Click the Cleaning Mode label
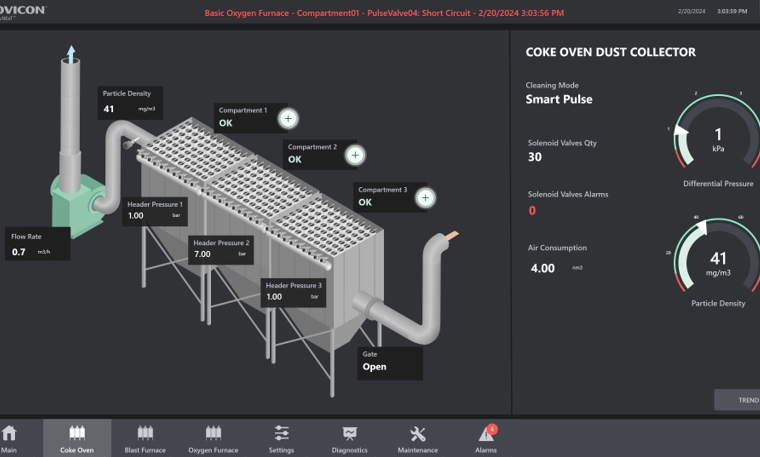Image resolution: width=760 pixels, height=457 pixels. [x=552, y=85]
